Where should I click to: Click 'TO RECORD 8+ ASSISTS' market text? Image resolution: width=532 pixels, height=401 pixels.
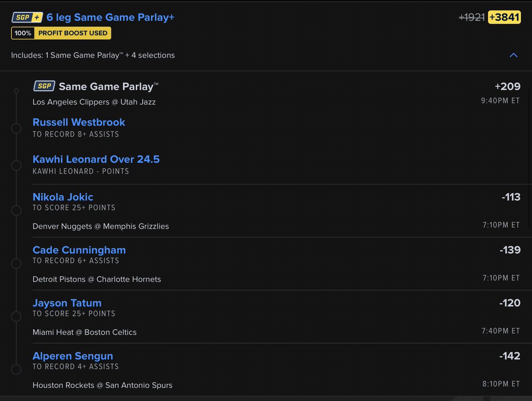coord(76,134)
